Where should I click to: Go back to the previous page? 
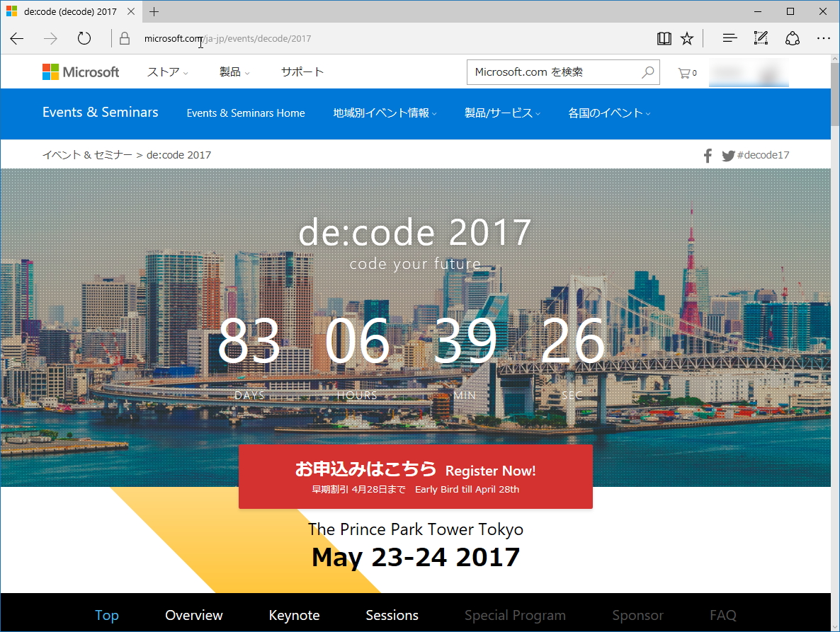tap(16, 39)
